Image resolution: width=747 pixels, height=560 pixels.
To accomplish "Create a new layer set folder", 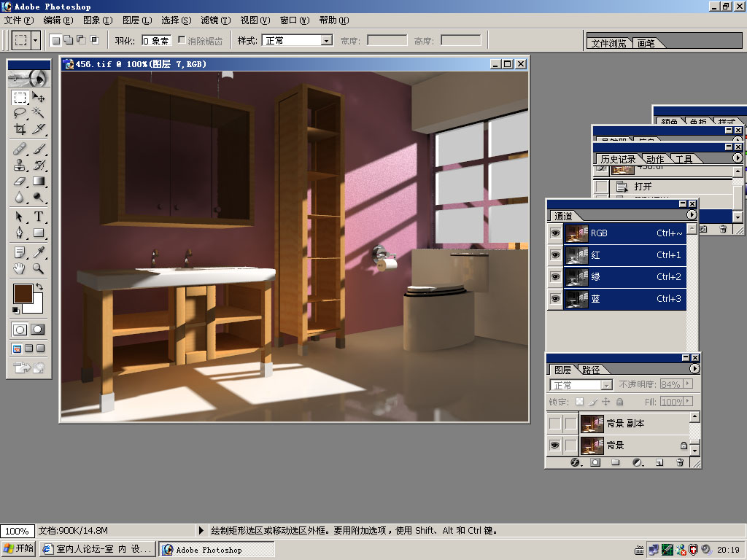I will point(616,462).
